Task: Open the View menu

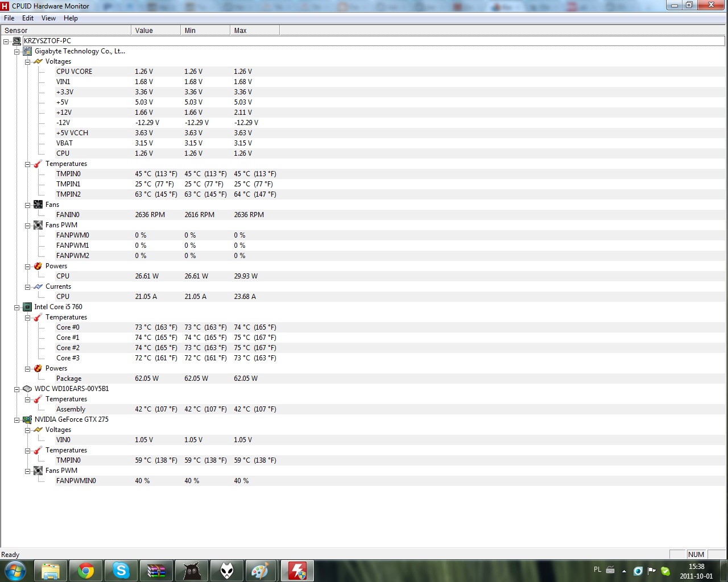Action: coord(48,18)
